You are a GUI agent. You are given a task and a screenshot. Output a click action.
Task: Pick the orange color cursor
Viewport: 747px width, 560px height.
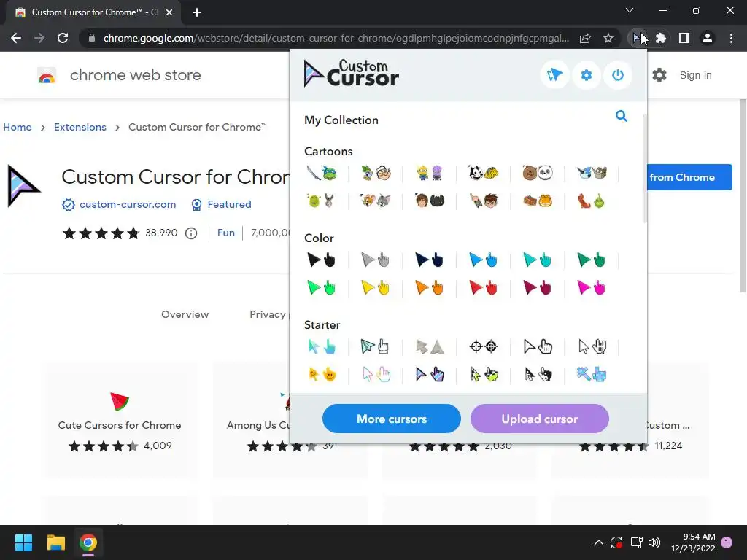coord(430,287)
